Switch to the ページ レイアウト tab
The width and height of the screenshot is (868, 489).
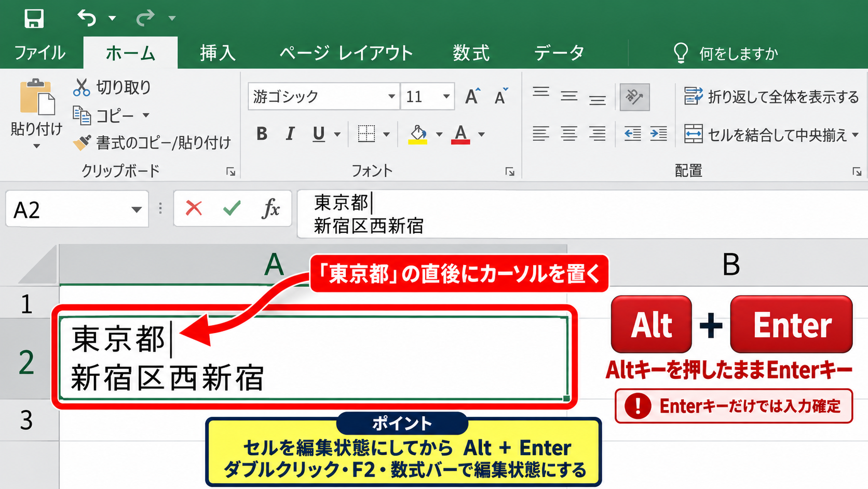coord(346,53)
